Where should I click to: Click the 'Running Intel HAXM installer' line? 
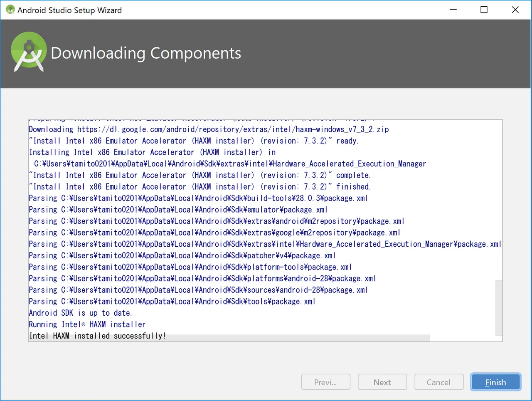click(87, 324)
